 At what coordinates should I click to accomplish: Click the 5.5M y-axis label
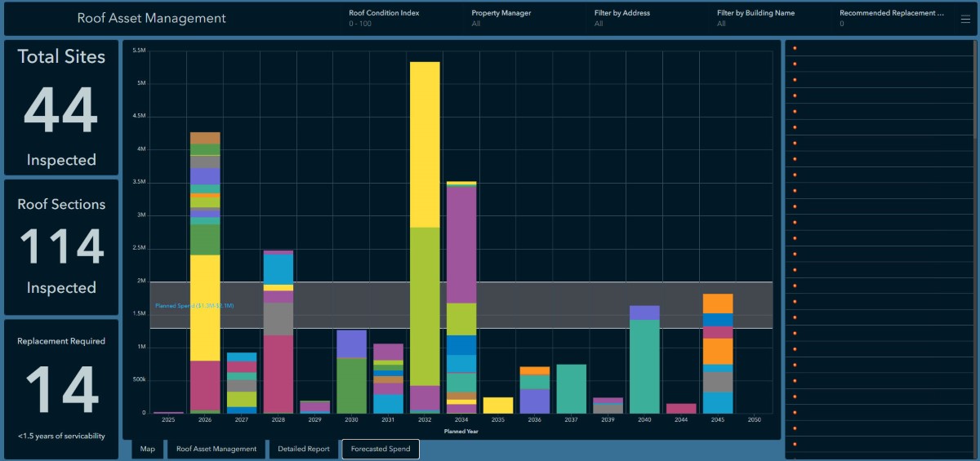139,51
